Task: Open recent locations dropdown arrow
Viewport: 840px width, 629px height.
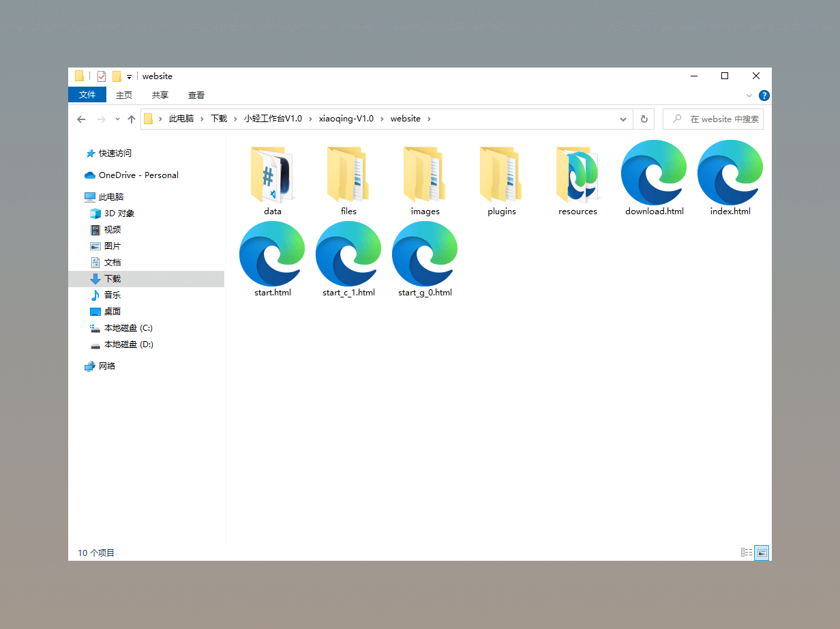Action: [117, 119]
